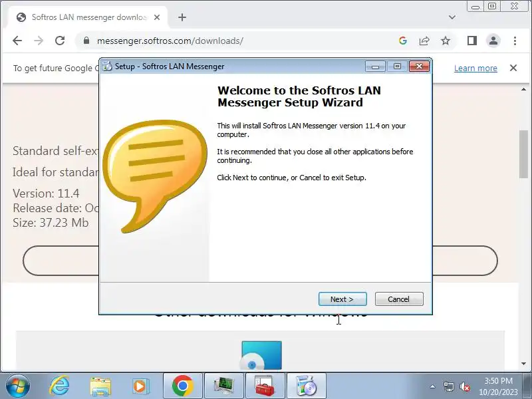Click the 'Size: 37.23 Mb' text
This screenshot has height=399, width=532.
(51, 223)
